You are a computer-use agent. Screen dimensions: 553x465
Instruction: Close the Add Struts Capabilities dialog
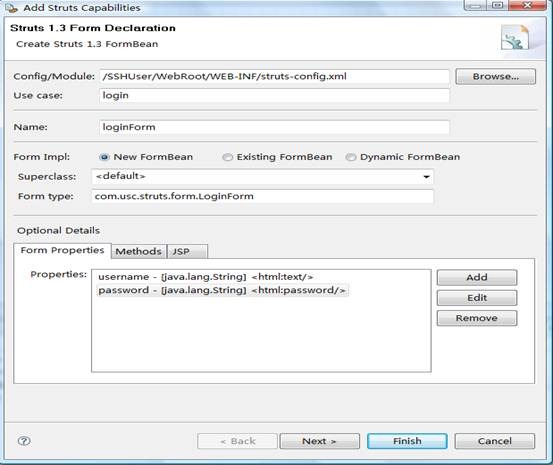coord(527,5)
